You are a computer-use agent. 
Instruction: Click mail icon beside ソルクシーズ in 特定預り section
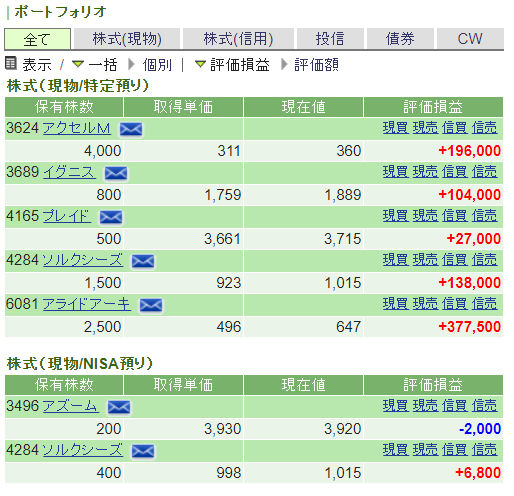143,261
